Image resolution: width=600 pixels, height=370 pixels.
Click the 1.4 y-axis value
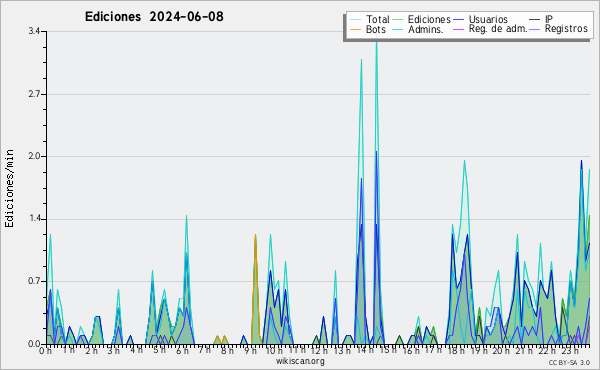[x=34, y=219]
